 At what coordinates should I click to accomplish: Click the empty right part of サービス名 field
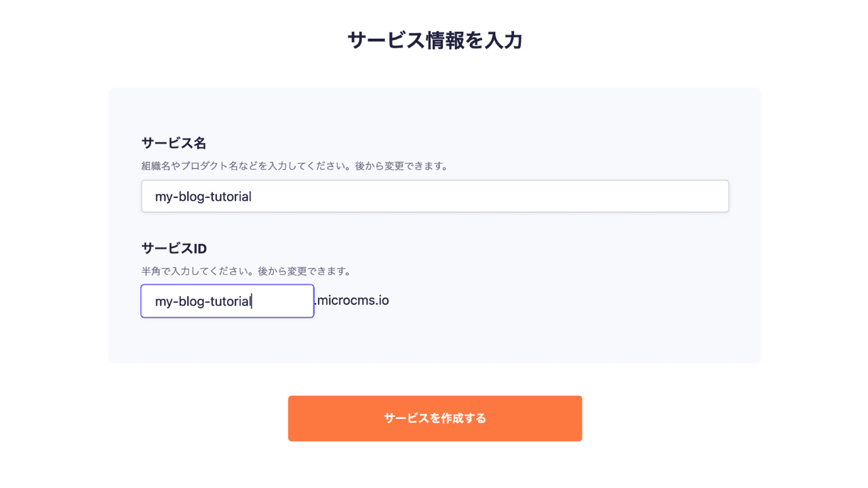pos(610,197)
